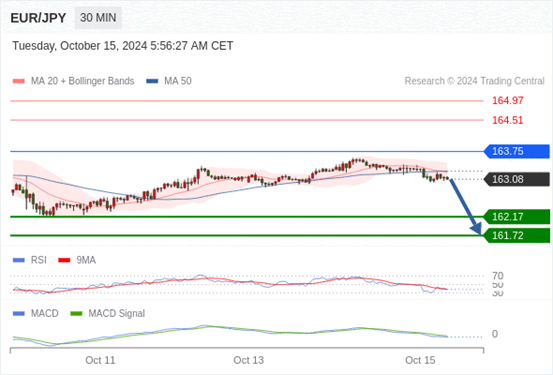The height and width of the screenshot is (375, 553).
Task: Click the pink MA 20 Bollinger legend swatch
Action: tap(18, 81)
